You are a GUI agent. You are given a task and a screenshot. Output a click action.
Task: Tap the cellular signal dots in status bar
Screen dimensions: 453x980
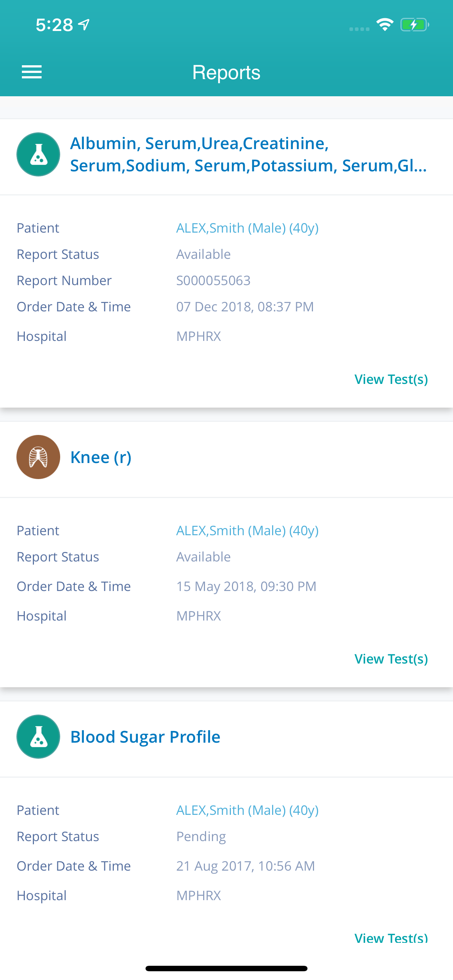click(359, 28)
